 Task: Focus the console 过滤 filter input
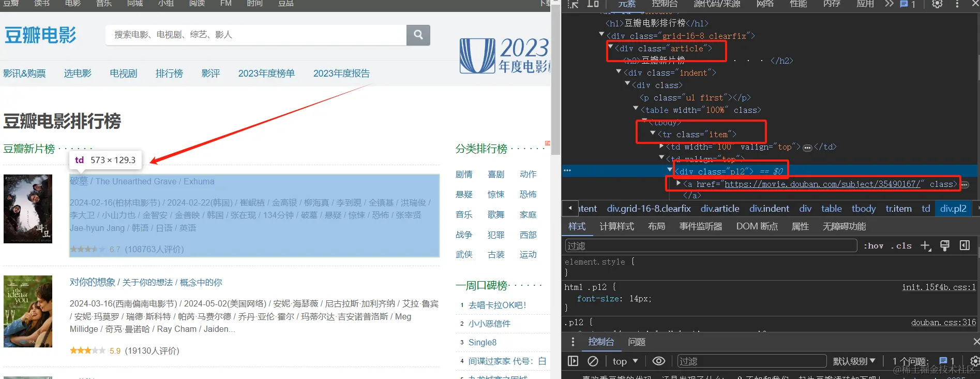752,361
